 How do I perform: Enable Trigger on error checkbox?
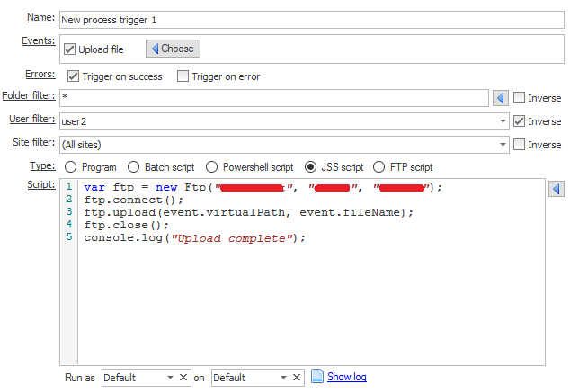coord(183,76)
